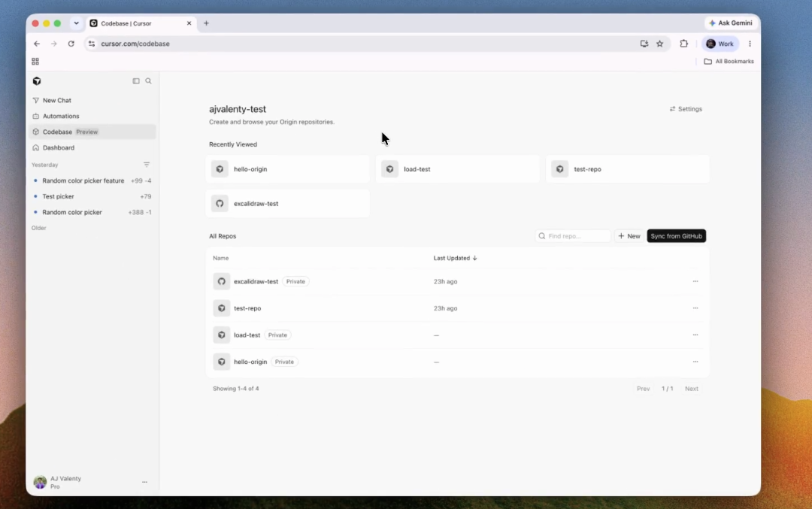Open the Random color picker +388 chat
The width and height of the screenshot is (812, 509).
point(92,212)
